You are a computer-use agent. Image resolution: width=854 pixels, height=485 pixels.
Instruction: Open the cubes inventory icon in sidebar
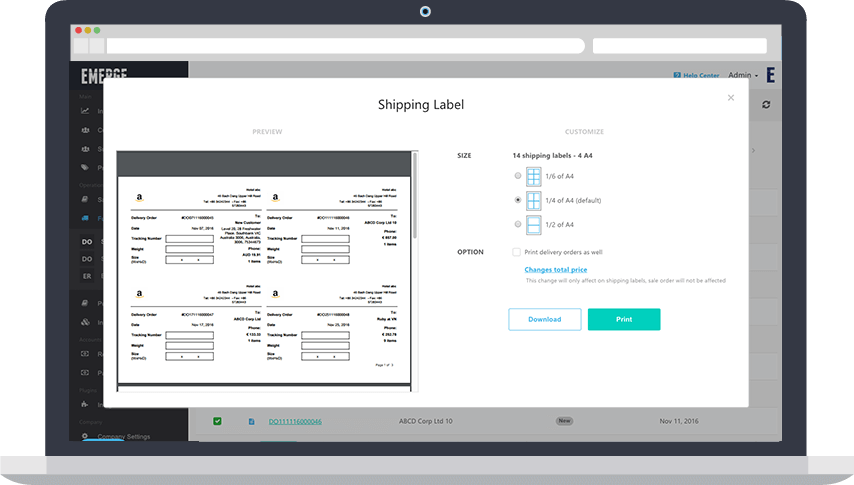coord(86,322)
